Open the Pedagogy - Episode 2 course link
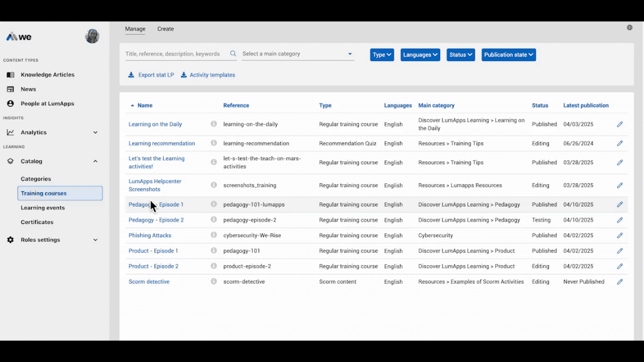Viewport: 644px width, 362px height. pos(156,220)
